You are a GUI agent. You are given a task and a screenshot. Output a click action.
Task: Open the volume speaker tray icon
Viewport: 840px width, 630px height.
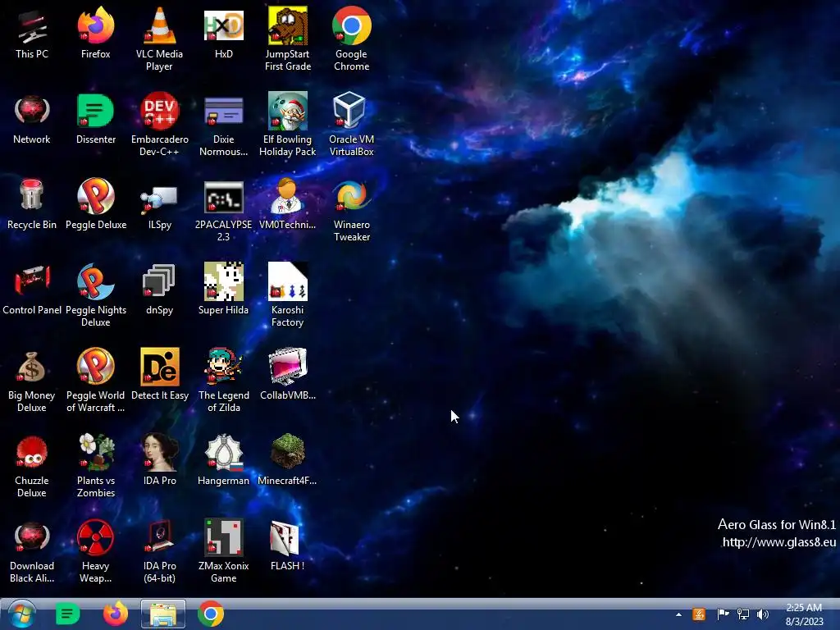764,614
